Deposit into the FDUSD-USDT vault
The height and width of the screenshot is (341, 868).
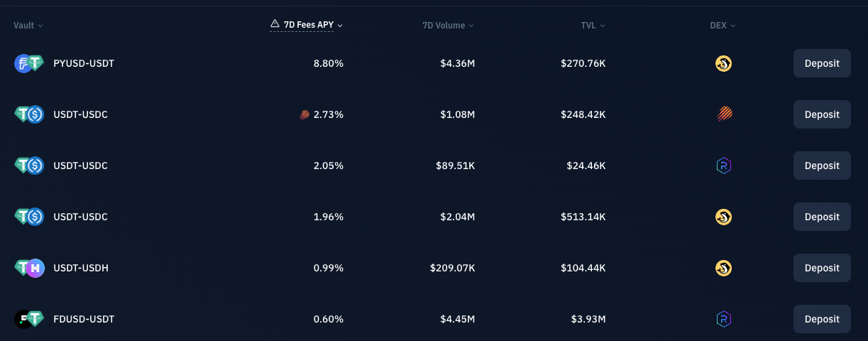tap(822, 319)
